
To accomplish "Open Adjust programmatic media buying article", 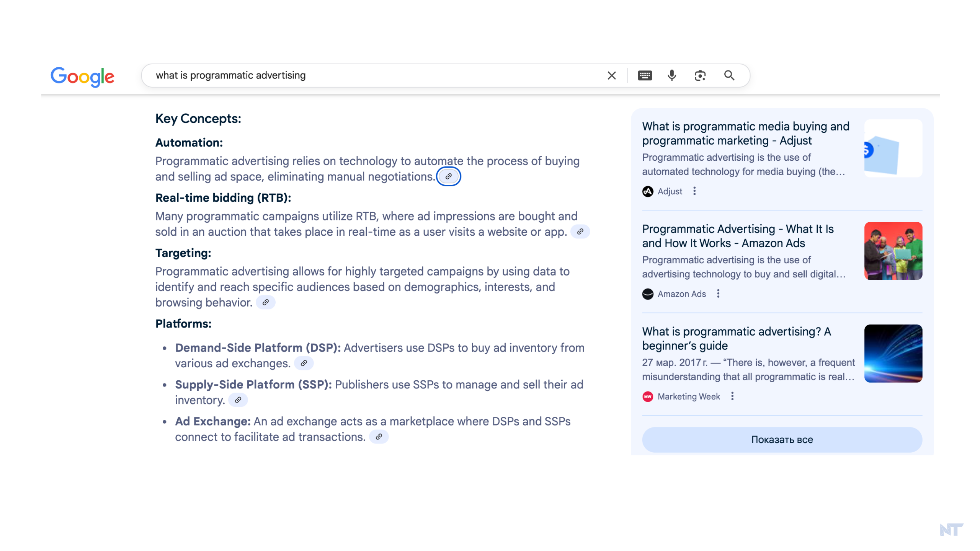I will point(745,134).
